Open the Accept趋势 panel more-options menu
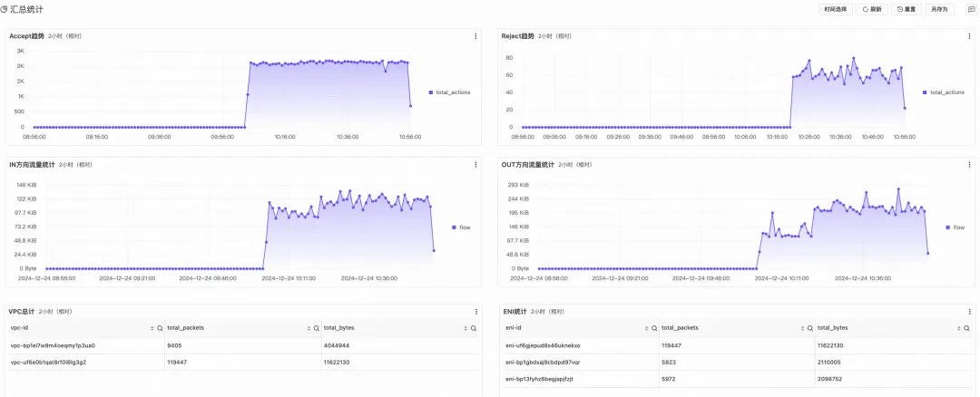 [x=475, y=36]
